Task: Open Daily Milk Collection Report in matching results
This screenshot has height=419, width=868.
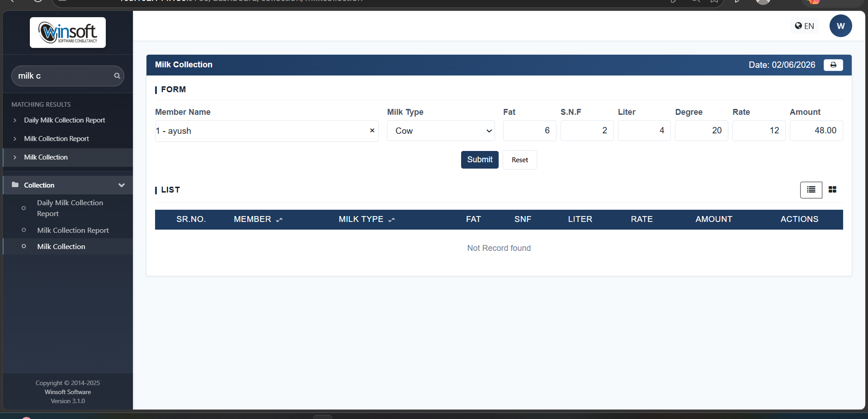Action: pos(65,120)
